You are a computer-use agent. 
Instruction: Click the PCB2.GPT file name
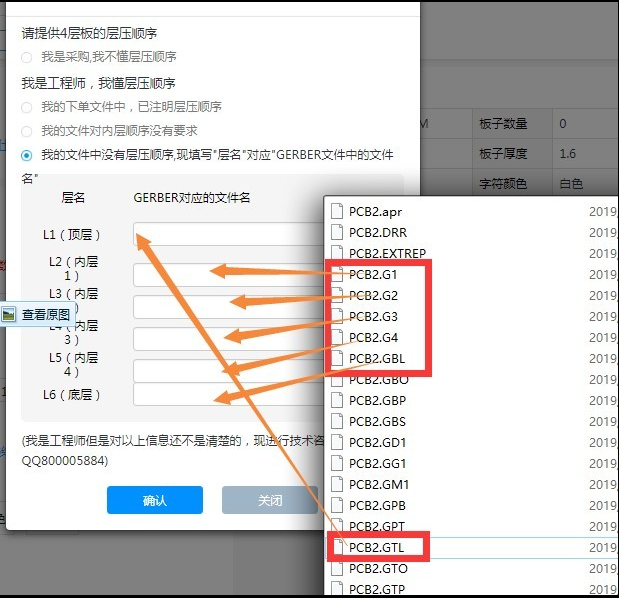[x=377, y=526]
